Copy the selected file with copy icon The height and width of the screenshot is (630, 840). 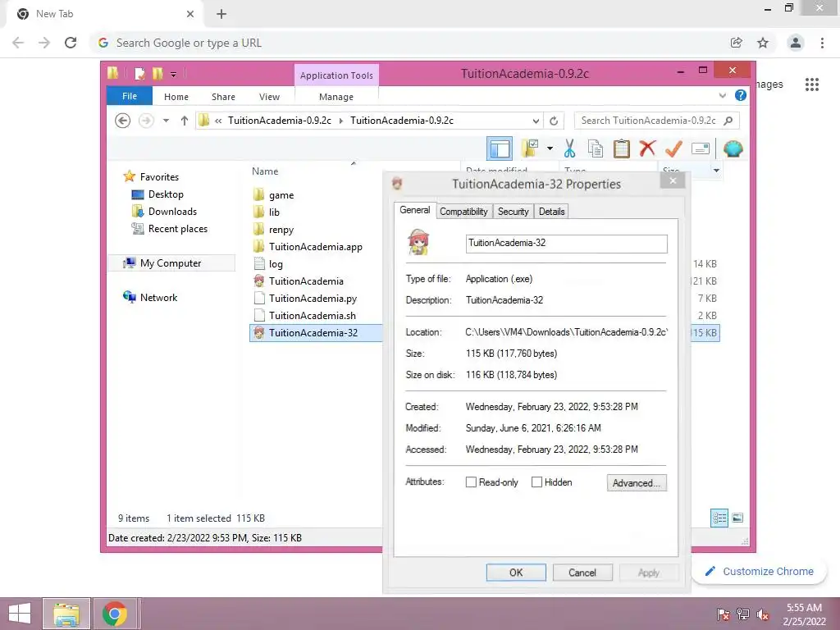click(596, 148)
